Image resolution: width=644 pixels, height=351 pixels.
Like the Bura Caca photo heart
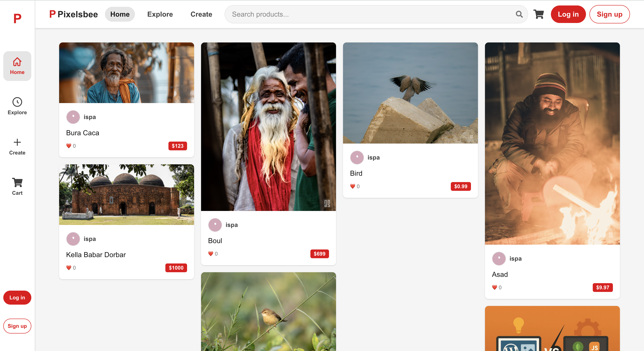[x=69, y=146]
